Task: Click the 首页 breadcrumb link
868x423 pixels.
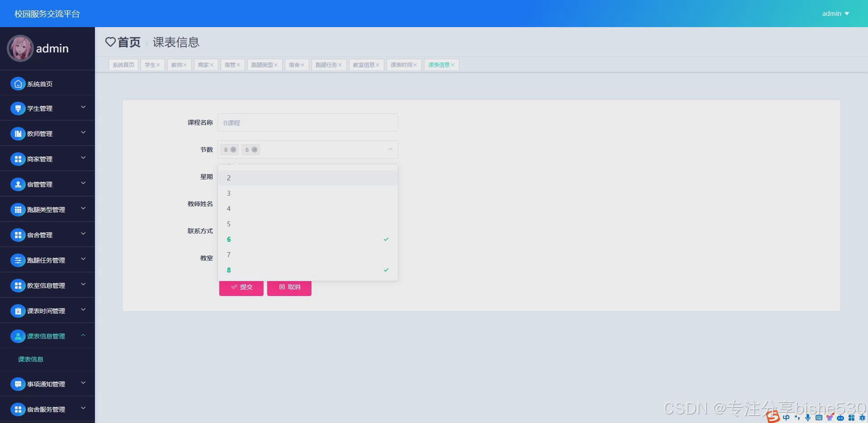Action: click(129, 42)
